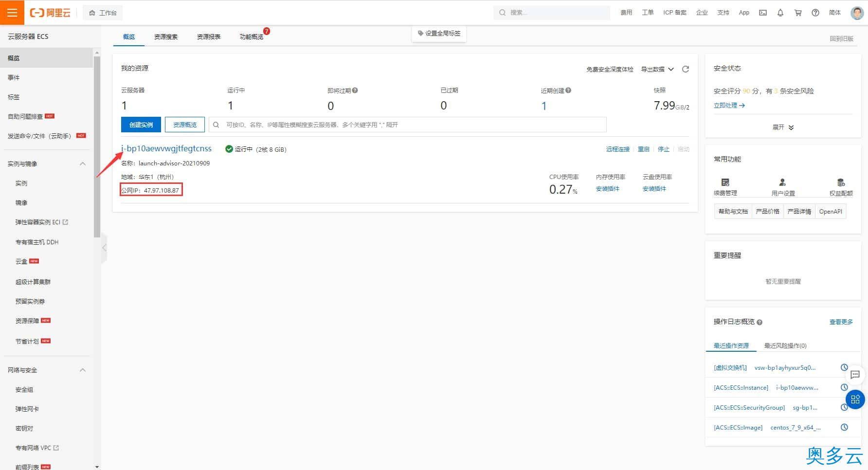Click 安装插件 under 云盘使用率
The width and height of the screenshot is (868, 470).
[x=654, y=189]
